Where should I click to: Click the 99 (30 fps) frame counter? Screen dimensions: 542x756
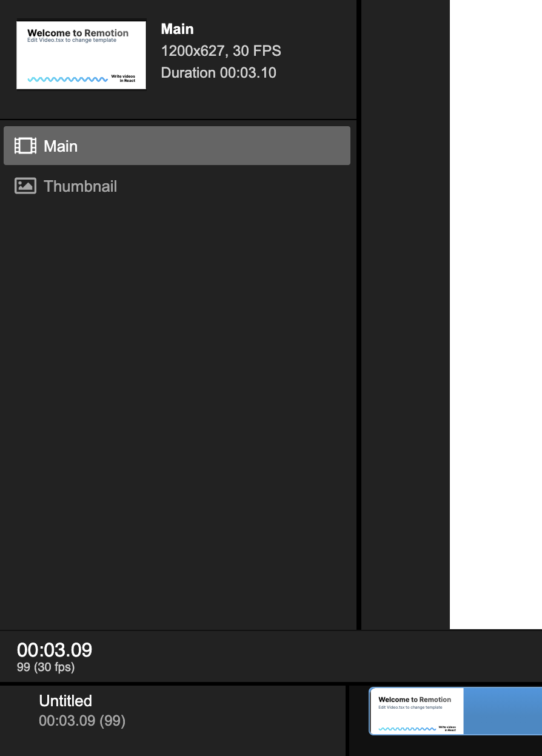[x=45, y=667]
